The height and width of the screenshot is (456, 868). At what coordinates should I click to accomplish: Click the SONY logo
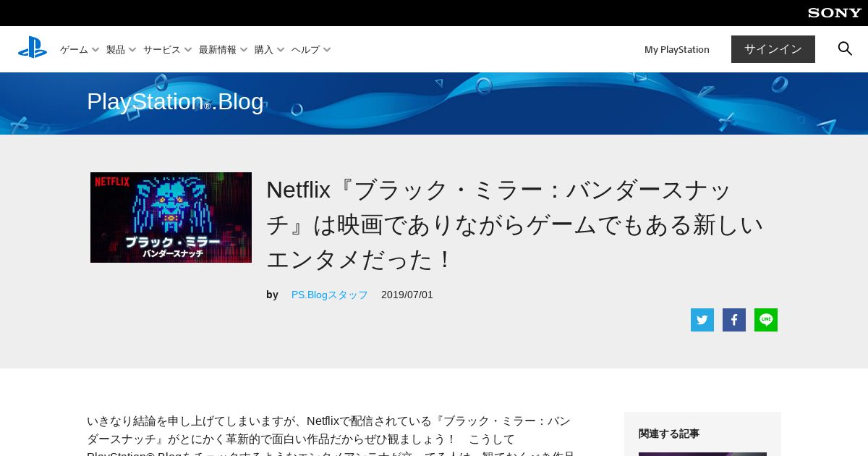point(835,13)
